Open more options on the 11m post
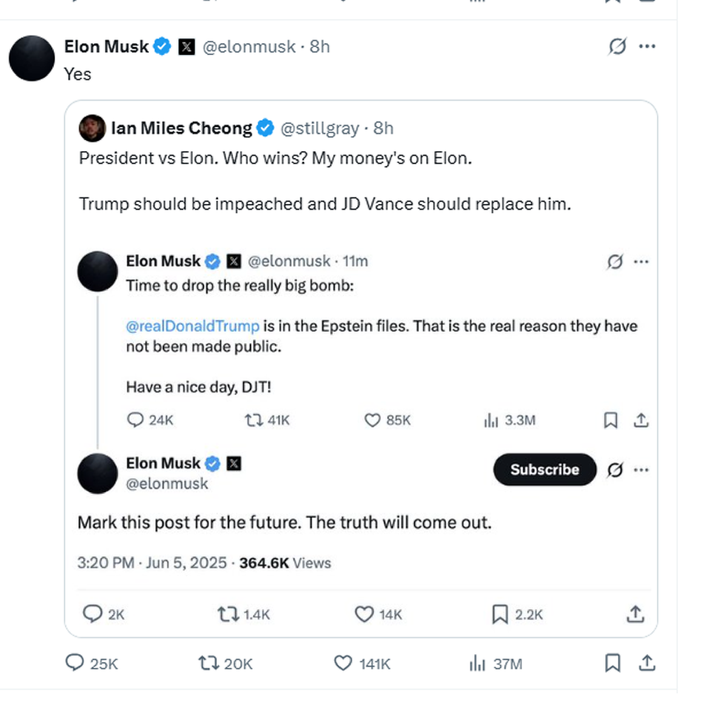The height and width of the screenshot is (728, 701). coord(641,261)
